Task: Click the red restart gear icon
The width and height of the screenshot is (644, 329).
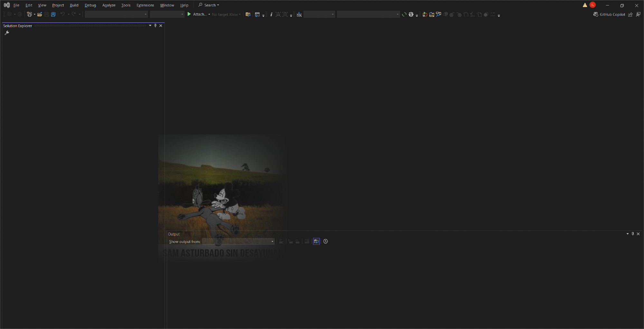Action: (x=425, y=14)
